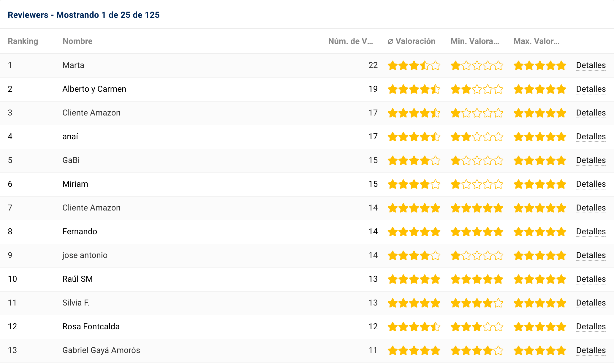Click Marta's average star rating
The image size is (614, 364).
(x=414, y=65)
